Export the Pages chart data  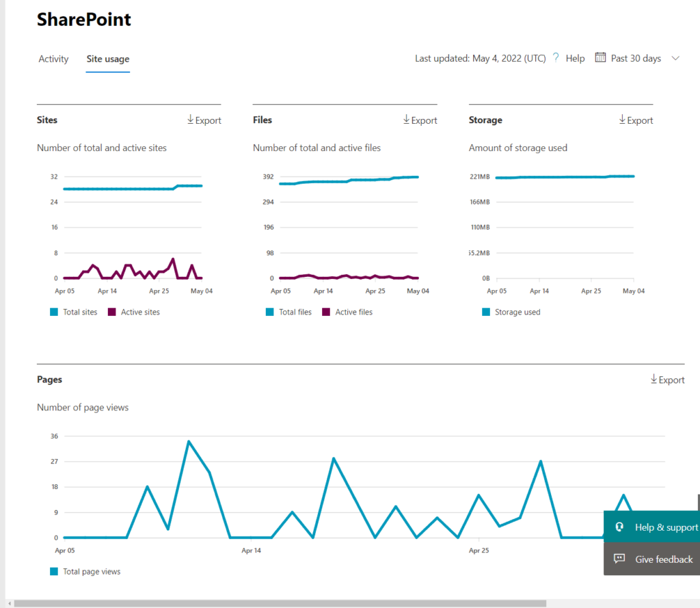(x=667, y=380)
